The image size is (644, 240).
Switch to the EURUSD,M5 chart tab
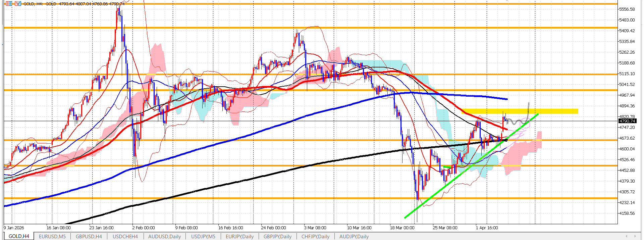pos(52,236)
